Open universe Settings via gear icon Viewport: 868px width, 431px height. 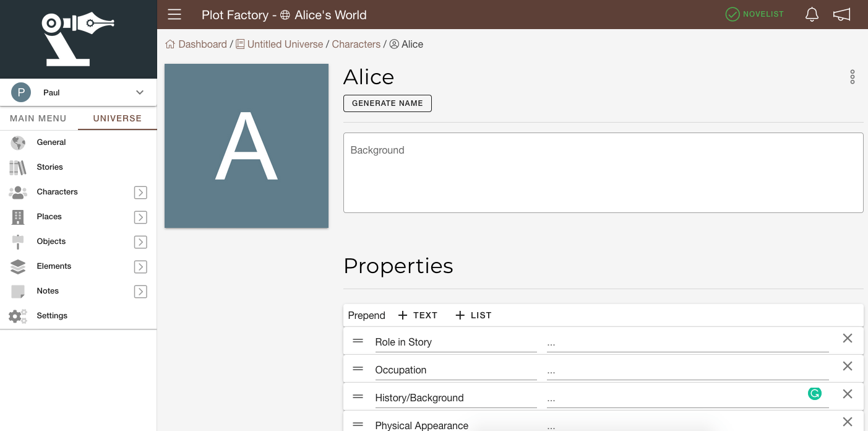point(18,316)
